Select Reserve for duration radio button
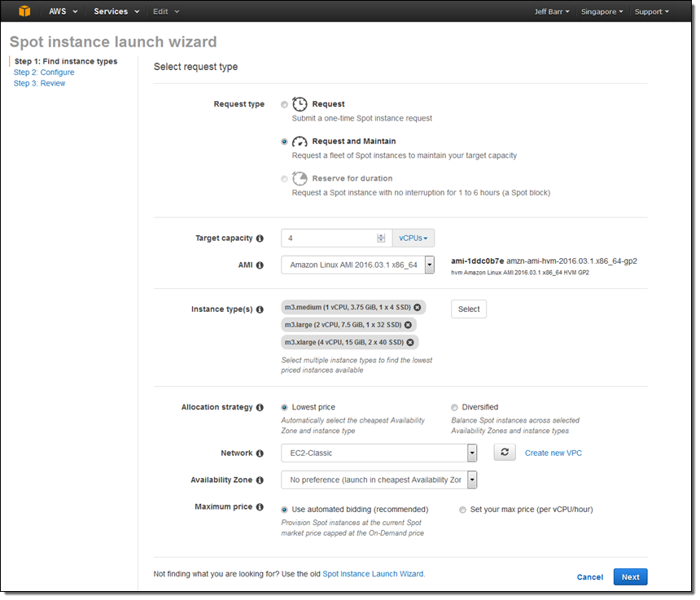 [x=284, y=179]
